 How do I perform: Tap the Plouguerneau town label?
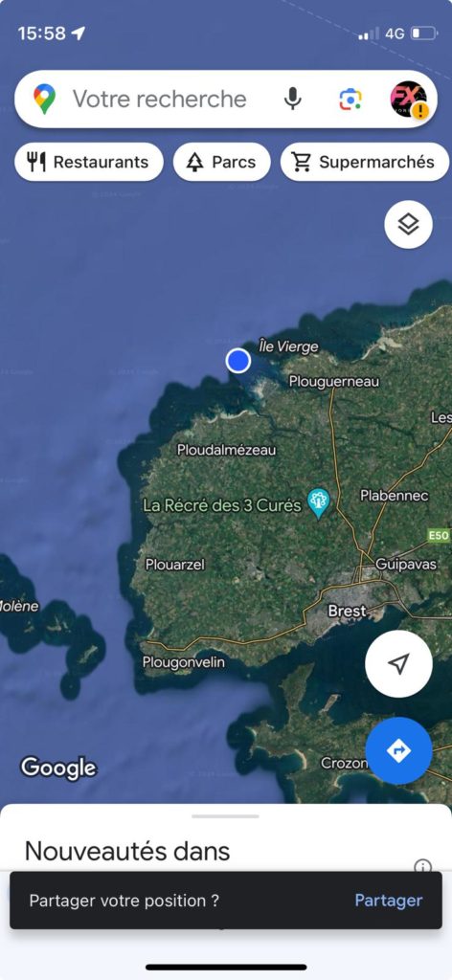coord(334,381)
